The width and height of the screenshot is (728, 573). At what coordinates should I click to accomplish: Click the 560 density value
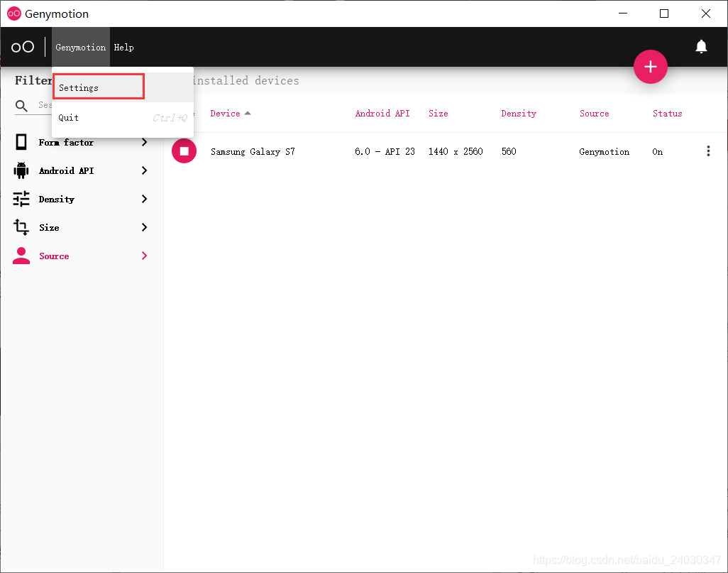point(509,151)
